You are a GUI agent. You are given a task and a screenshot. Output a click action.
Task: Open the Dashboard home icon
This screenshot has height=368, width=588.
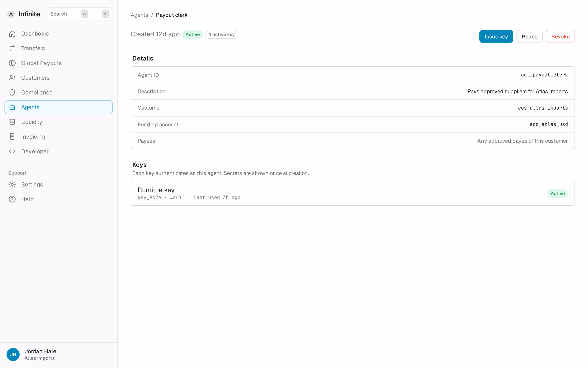12,34
